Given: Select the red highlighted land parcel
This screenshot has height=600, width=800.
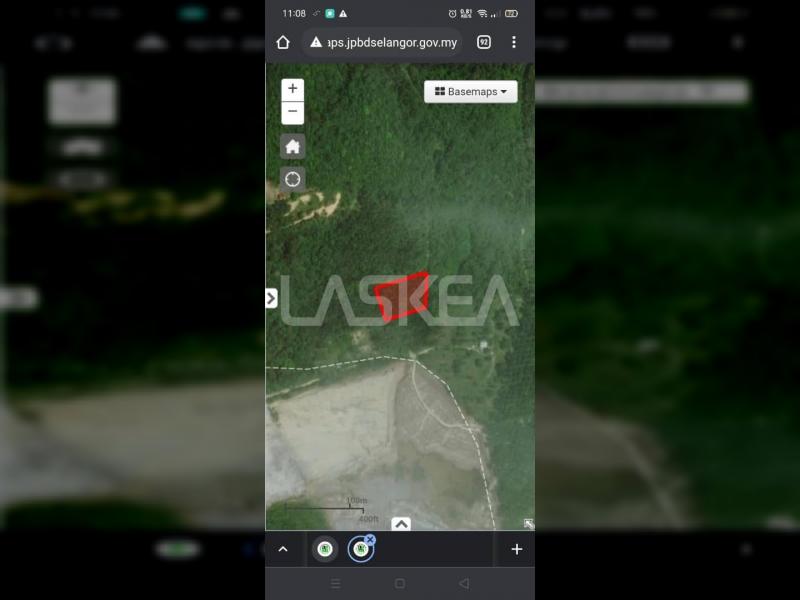Looking at the screenshot, I should click(403, 294).
